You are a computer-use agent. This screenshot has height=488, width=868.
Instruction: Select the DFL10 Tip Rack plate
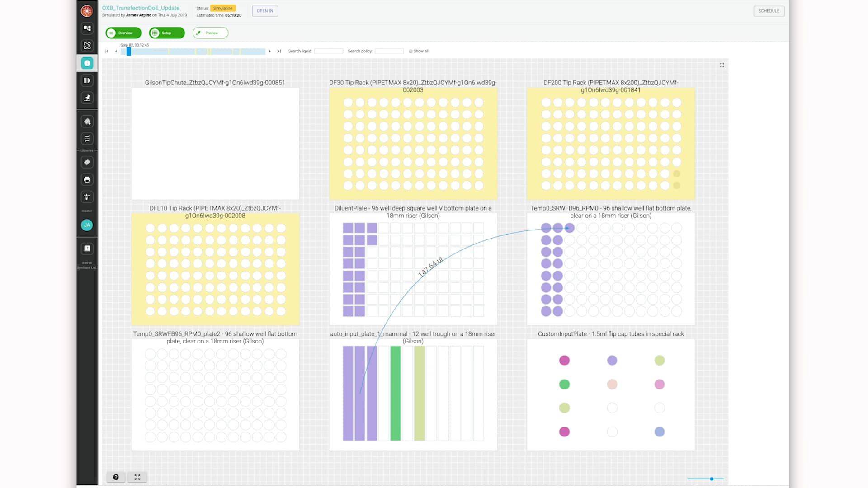(x=215, y=269)
